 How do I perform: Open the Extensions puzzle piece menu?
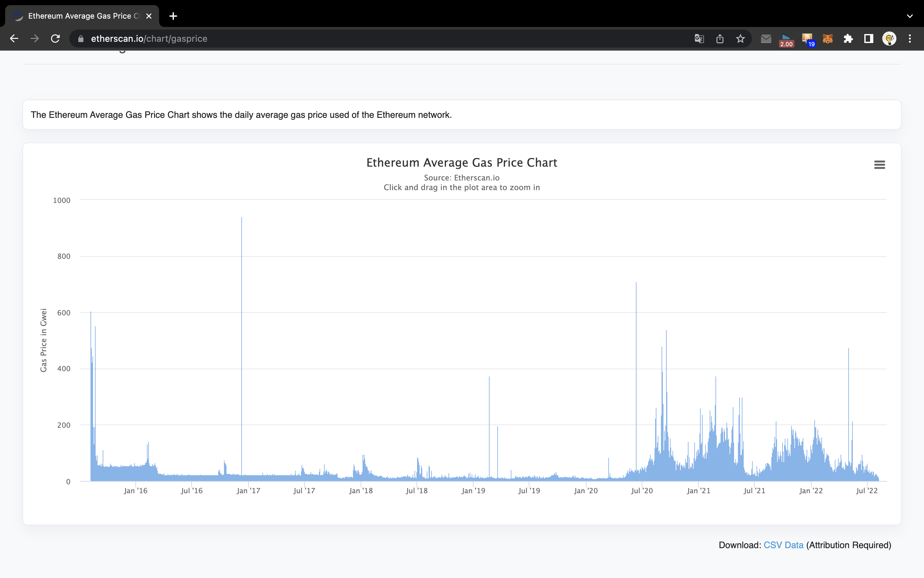tap(848, 39)
